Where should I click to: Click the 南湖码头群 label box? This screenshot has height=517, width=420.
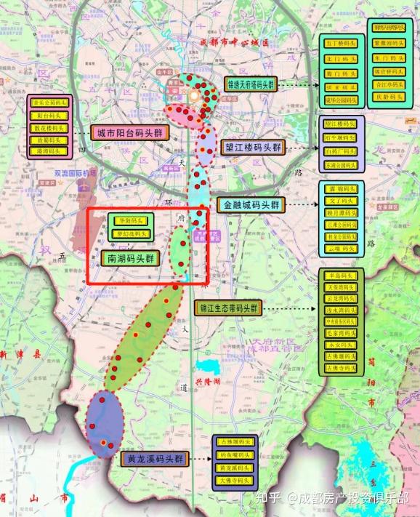click(x=131, y=258)
